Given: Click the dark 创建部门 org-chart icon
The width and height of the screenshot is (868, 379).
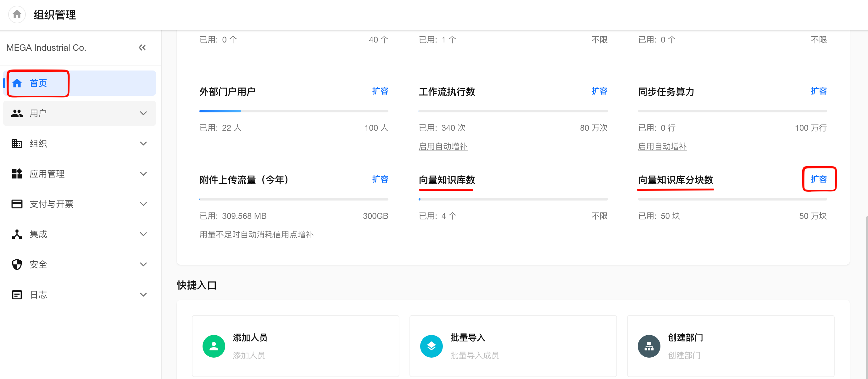Looking at the screenshot, I should click(648, 346).
